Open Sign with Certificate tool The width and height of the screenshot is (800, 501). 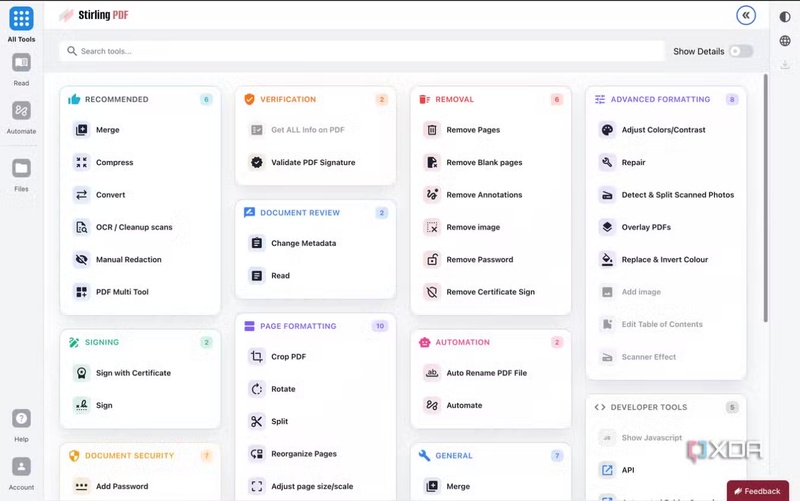[140, 373]
